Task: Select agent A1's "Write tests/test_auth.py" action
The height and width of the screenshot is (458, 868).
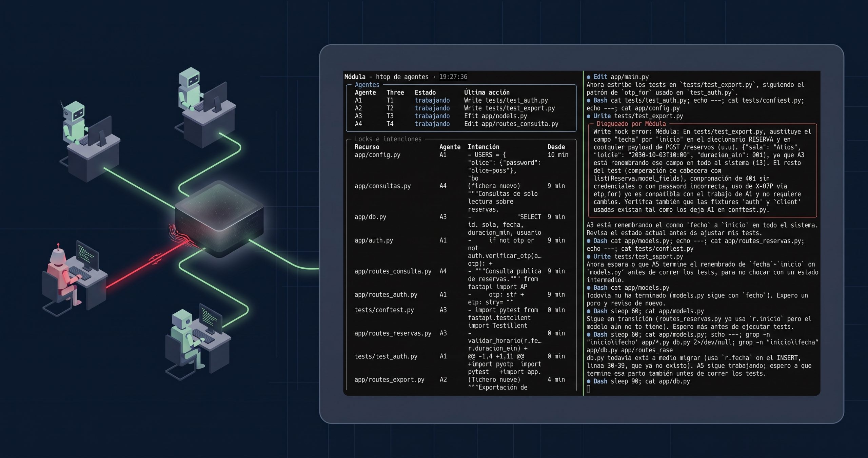Action: 506,100
